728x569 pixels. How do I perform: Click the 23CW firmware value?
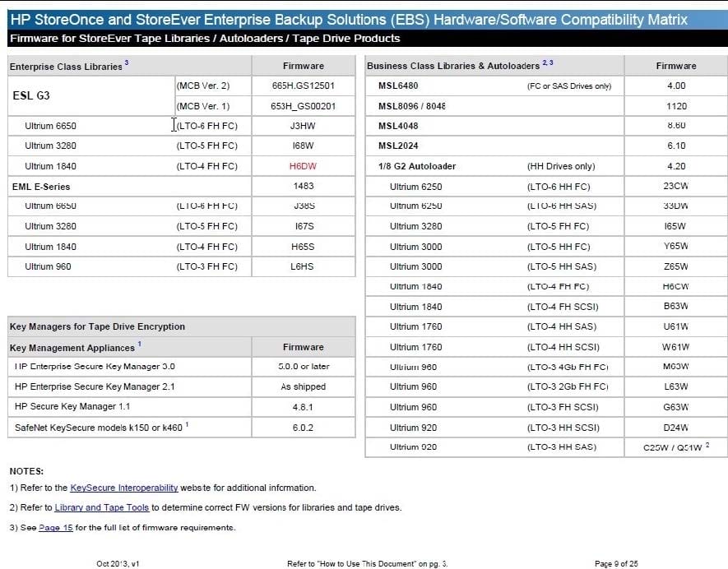[675, 186]
